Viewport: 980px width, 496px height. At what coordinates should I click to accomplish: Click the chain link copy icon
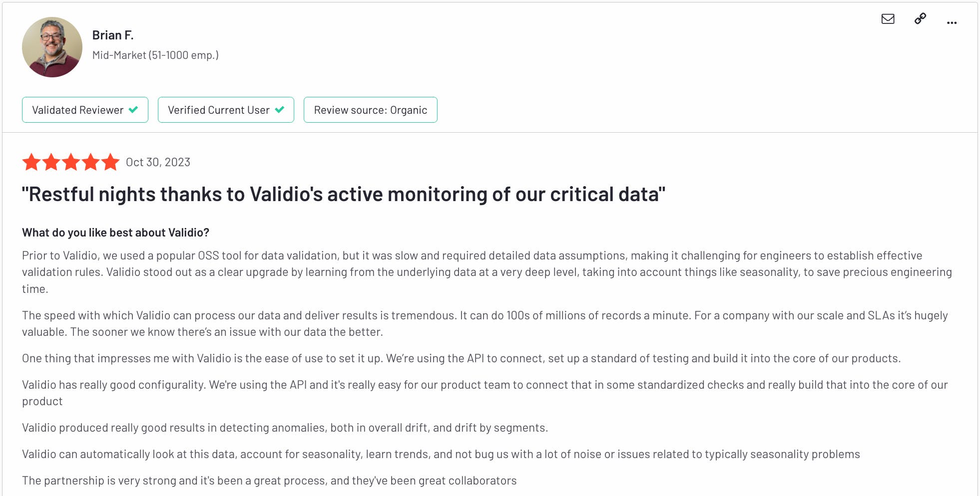pyautogui.click(x=920, y=19)
